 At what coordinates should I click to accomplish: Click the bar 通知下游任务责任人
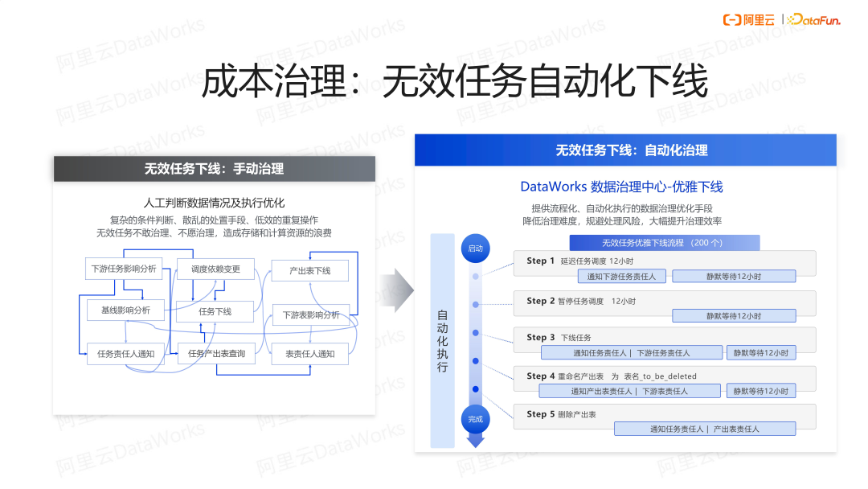click(621, 277)
